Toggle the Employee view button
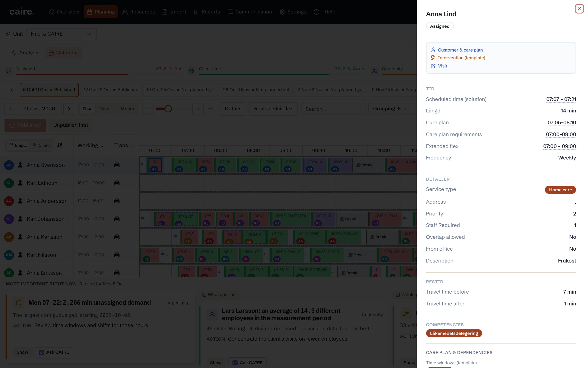Screen dimensions: 588x368 click(18, 145)
